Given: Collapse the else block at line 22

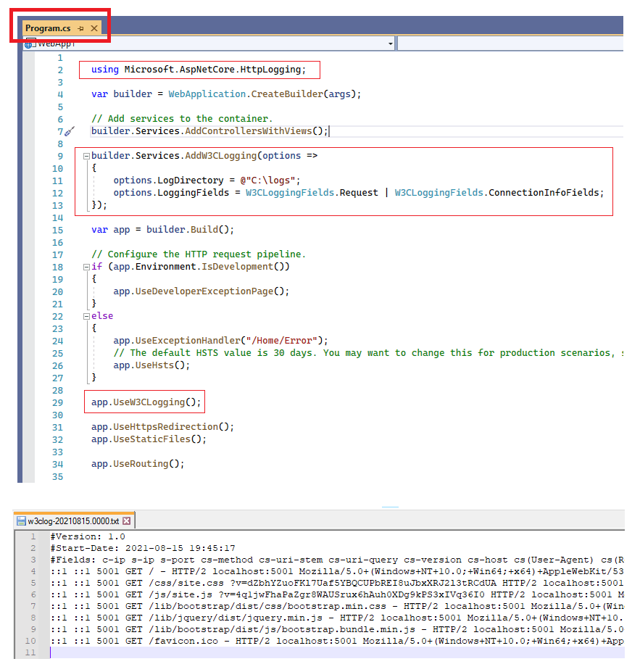Looking at the screenshot, I should (x=86, y=315).
